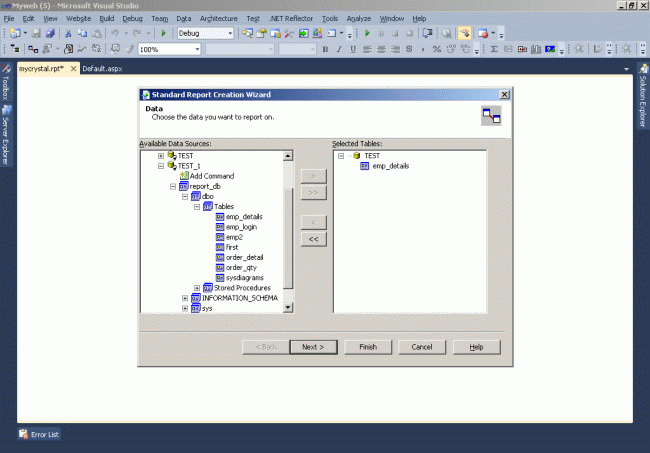Click the Finish button
This screenshot has height=453, width=650.
[368, 347]
